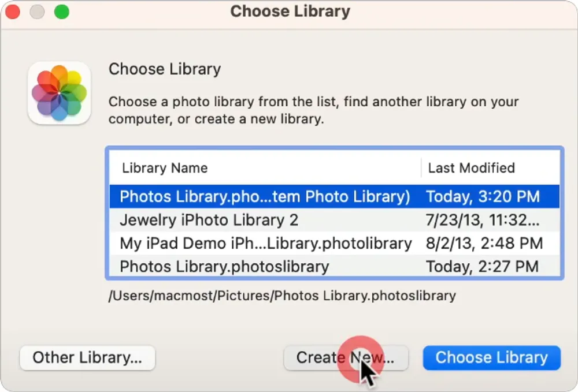Open the Other Library… browser

87,358
